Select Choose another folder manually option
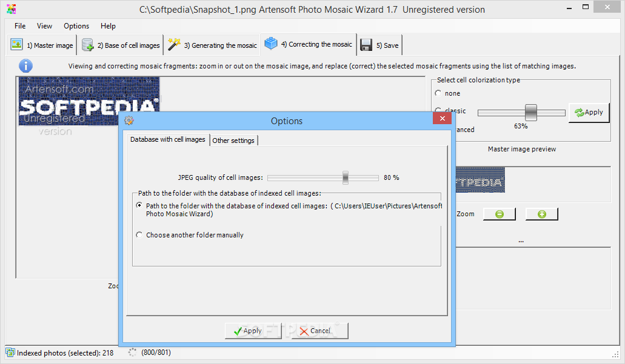The image size is (625, 364). tap(139, 235)
